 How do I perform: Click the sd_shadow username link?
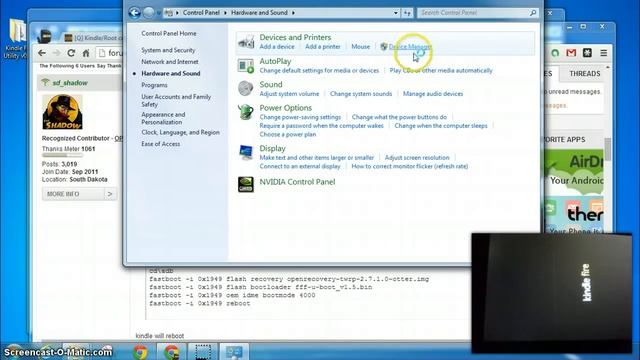(70, 83)
